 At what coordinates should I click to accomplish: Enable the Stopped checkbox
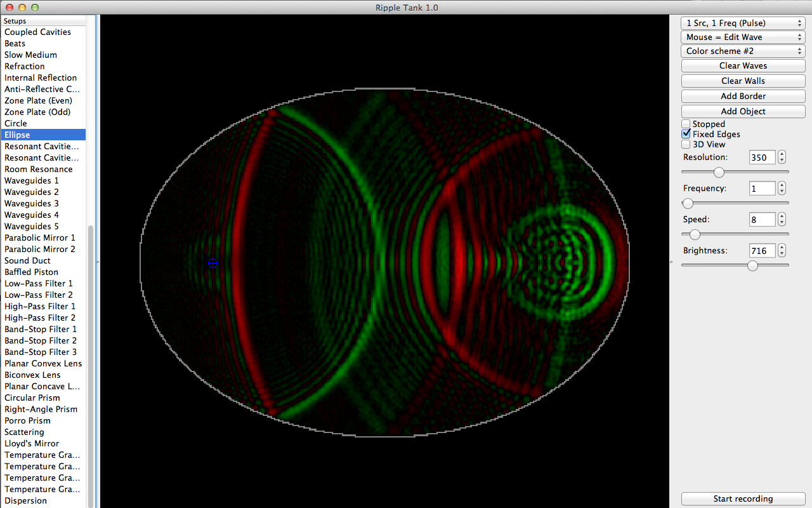(686, 124)
